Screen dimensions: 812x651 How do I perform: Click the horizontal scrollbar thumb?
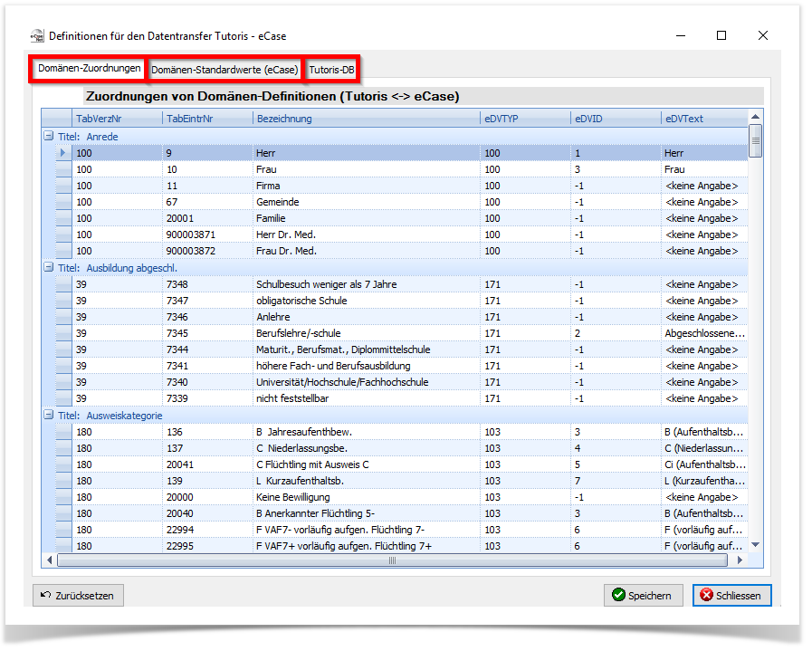[392, 560]
